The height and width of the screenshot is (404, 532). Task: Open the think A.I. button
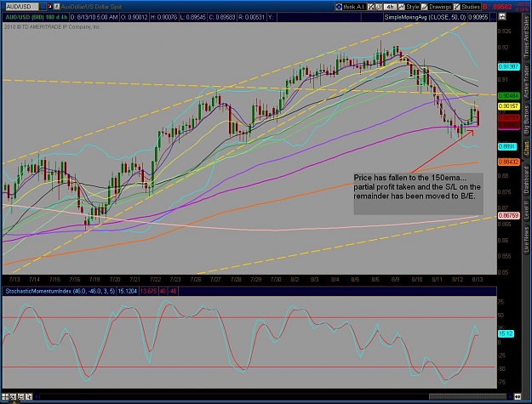(351, 7)
